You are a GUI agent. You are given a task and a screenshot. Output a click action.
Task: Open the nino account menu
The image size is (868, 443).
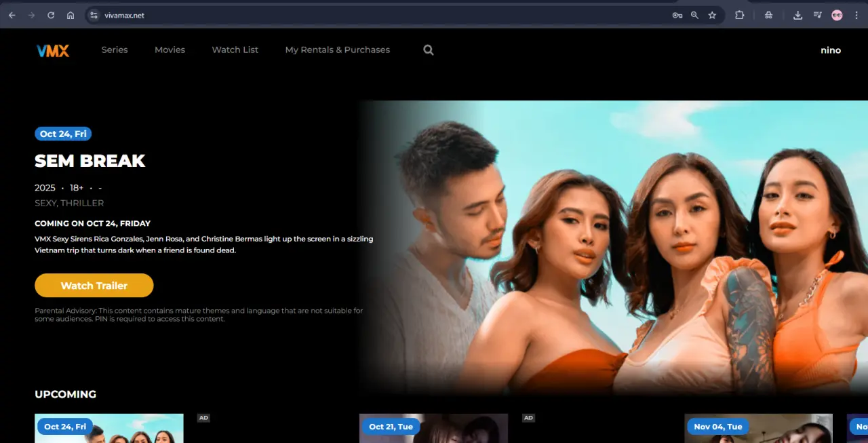(x=831, y=50)
